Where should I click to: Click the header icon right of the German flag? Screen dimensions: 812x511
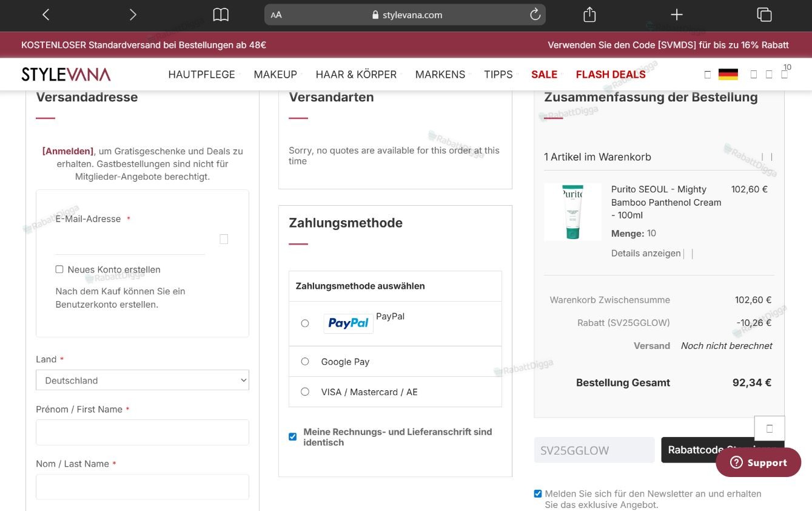[x=754, y=75]
